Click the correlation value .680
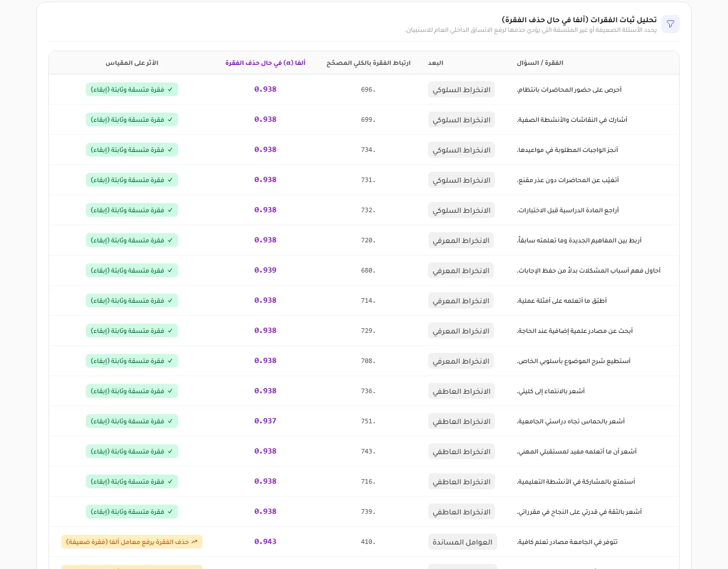Viewport: 728px width, 569px height. (368, 270)
